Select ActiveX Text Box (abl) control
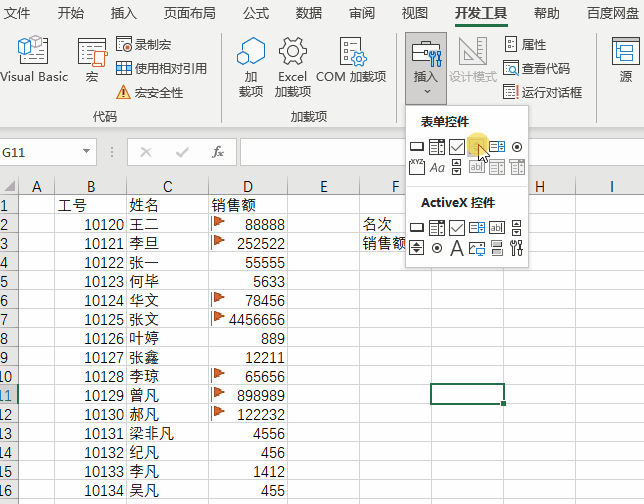This screenshot has width=644, height=504. click(497, 227)
